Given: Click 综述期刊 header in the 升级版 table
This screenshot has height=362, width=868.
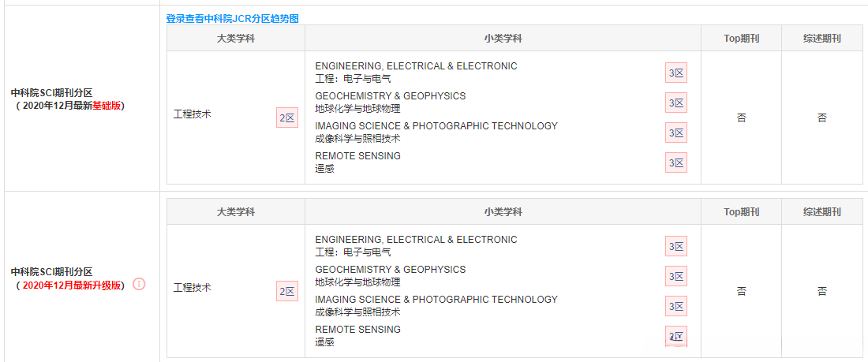Looking at the screenshot, I should [x=821, y=212].
